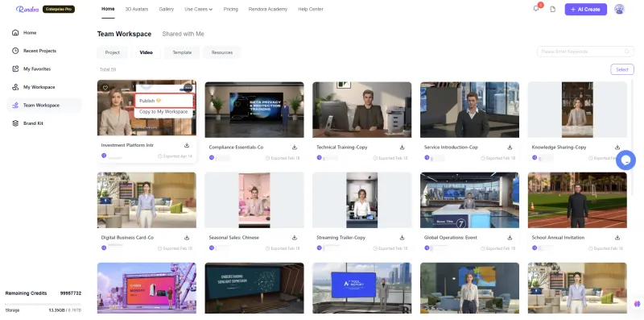Open Brand Kit in sidebar

click(33, 123)
